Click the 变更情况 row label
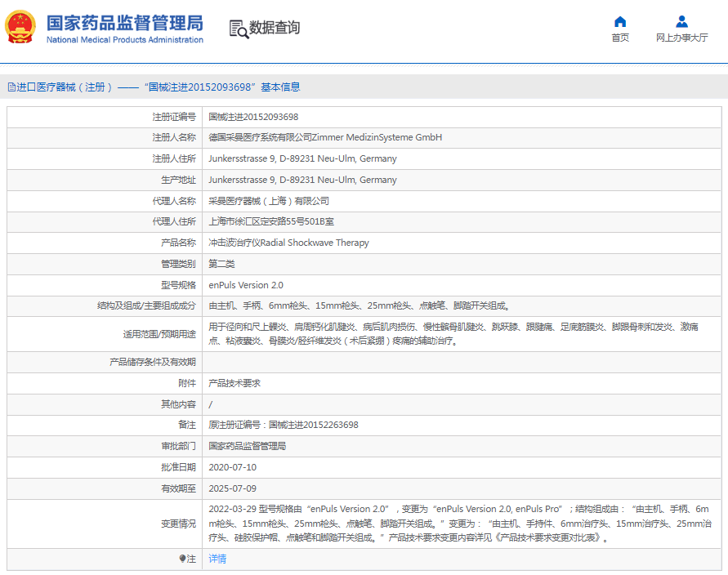The image size is (728, 575). click(x=178, y=524)
